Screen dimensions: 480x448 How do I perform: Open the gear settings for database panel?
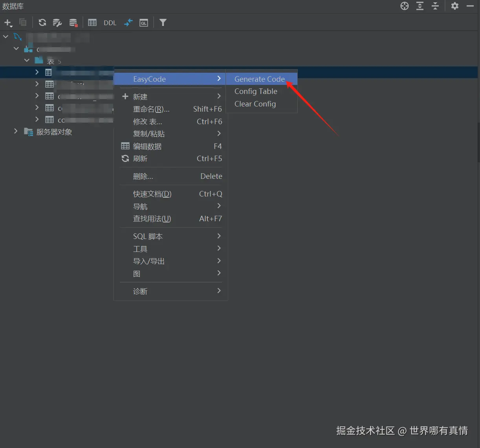pyautogui.click(x=455, y=6)
